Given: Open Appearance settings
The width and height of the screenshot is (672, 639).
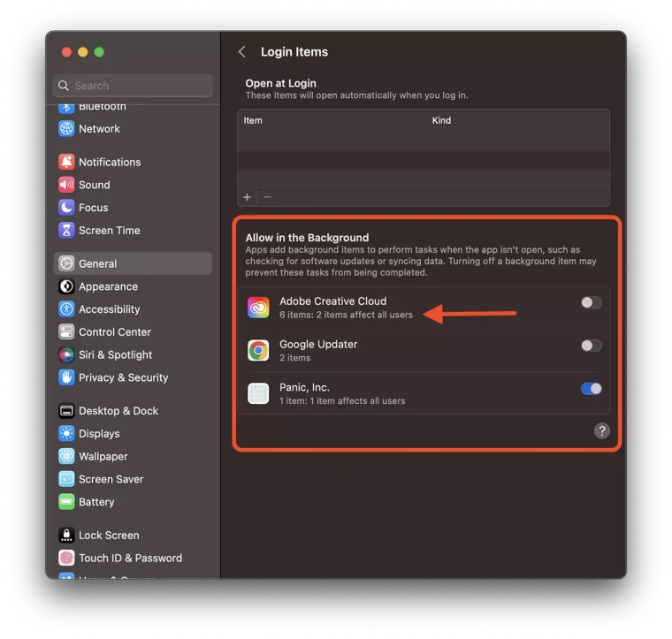Looking at the screenshot, I should (x=133, y=286).
